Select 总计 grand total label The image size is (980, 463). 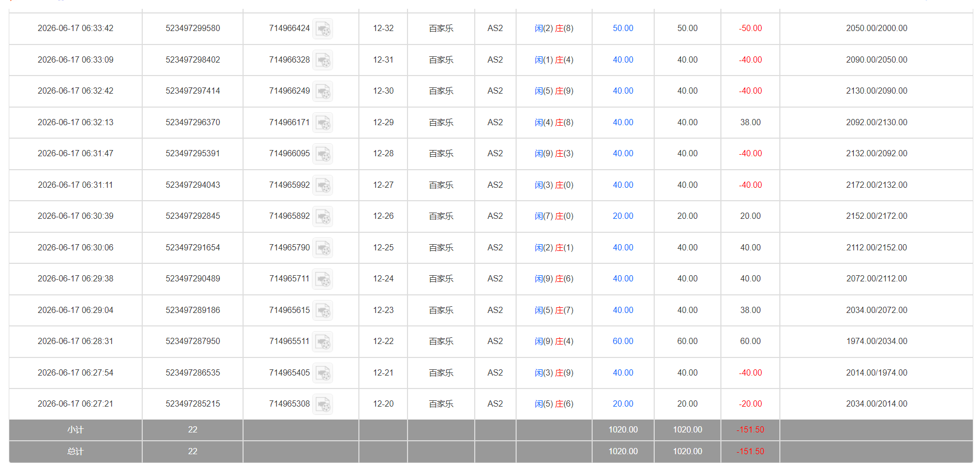pyautogui.click(x=76, y=452)
